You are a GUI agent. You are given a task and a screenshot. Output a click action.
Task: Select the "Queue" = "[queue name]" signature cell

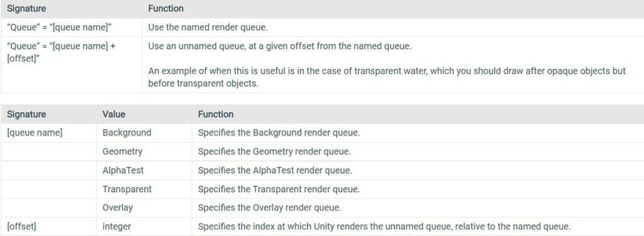[72, 28]
